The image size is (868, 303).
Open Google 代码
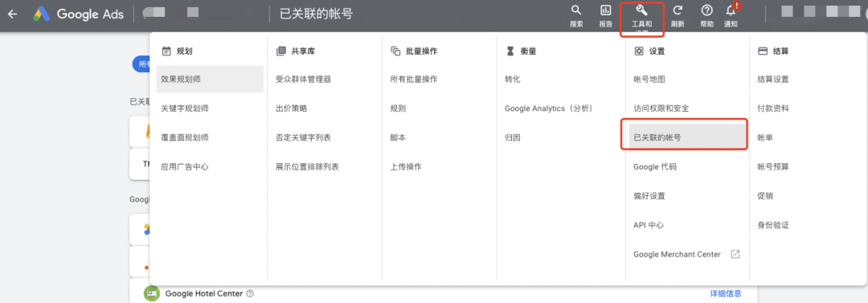click(x=655, y=166)
